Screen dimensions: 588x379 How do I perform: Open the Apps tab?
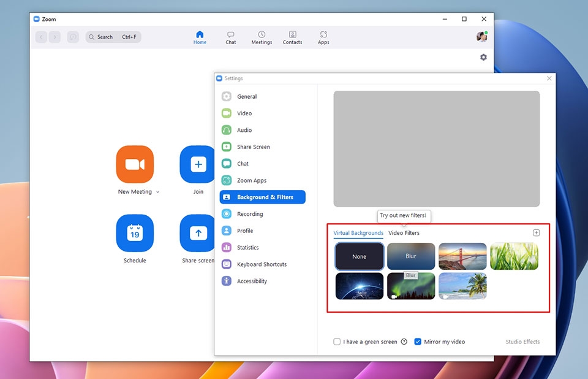pos(323,37)
